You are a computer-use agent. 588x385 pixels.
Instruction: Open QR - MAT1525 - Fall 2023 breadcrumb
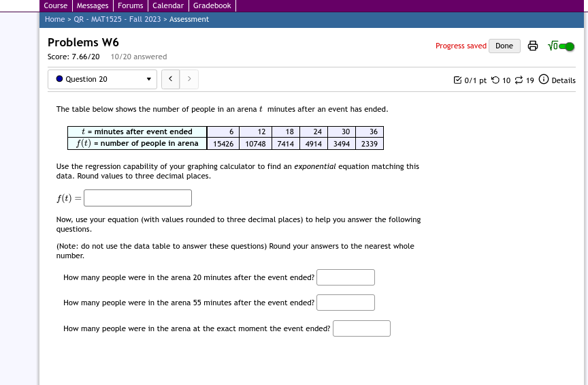[117, 19]
